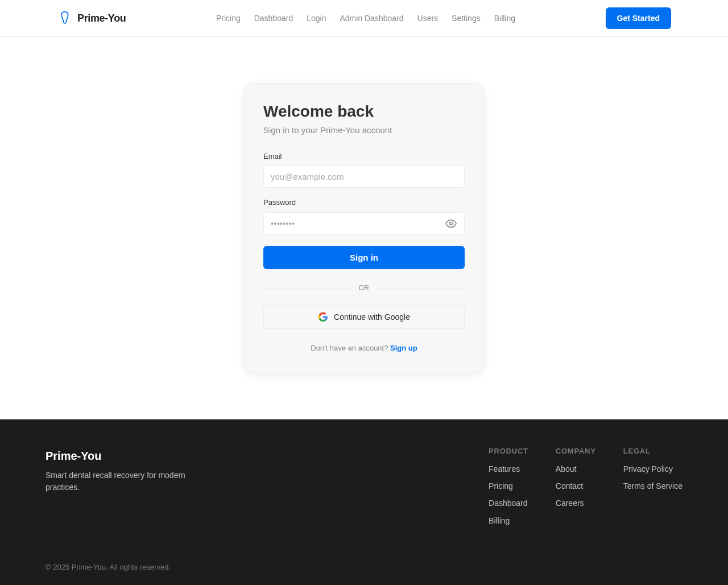Click the 'Smart dental recall recovery' tagline
The width and height of the screenshot is (728, 585).
coord(115,481)
